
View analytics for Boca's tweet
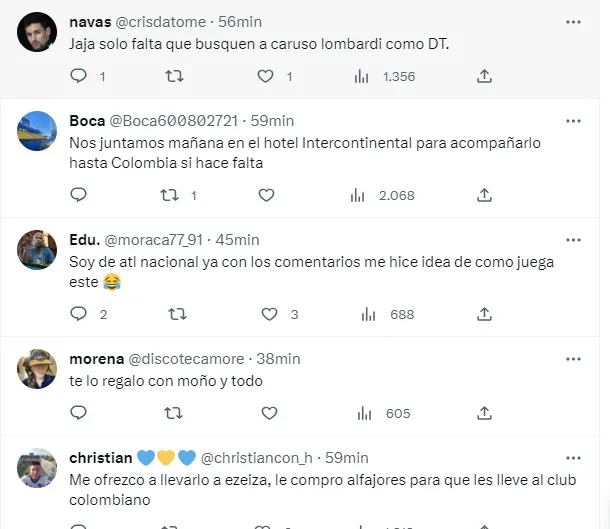click(x=358, y=195)
